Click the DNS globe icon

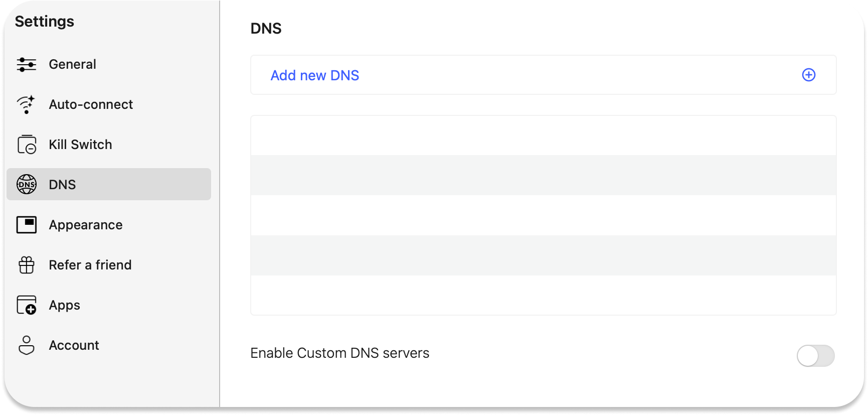click(x=27, y=185)
